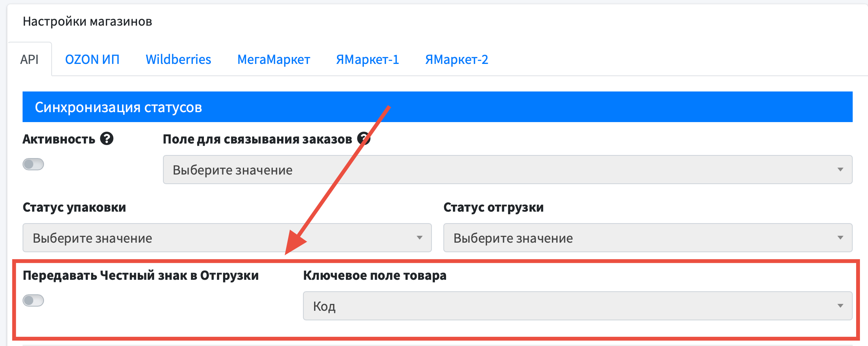Open help icon next to Активность
Screen dimensions: 868x346
coord(107,139)
